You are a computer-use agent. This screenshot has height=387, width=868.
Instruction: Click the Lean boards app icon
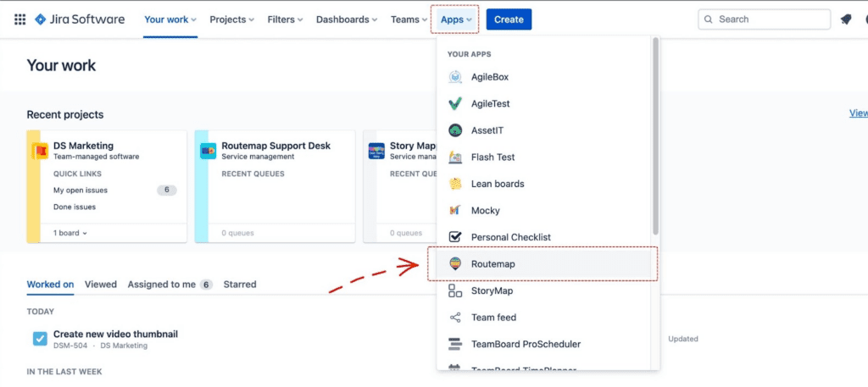(455, 184)
